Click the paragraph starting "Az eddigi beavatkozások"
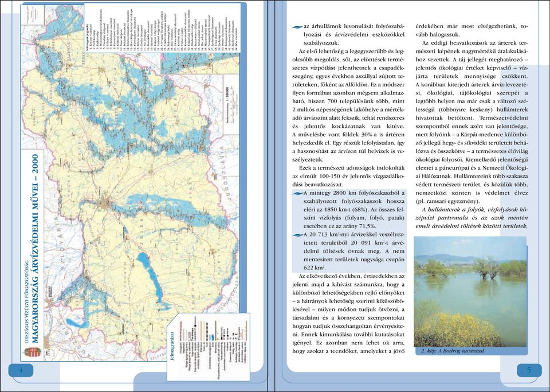The width and height of the screenshot is (550, 392). [472, 121]
